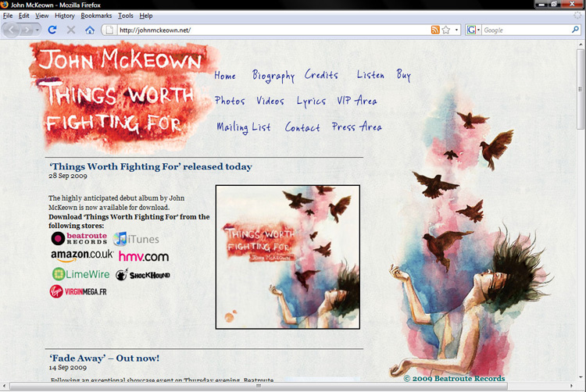
Task: Click the RSS feed icon in address bar
Action: [x=435, y=30]
